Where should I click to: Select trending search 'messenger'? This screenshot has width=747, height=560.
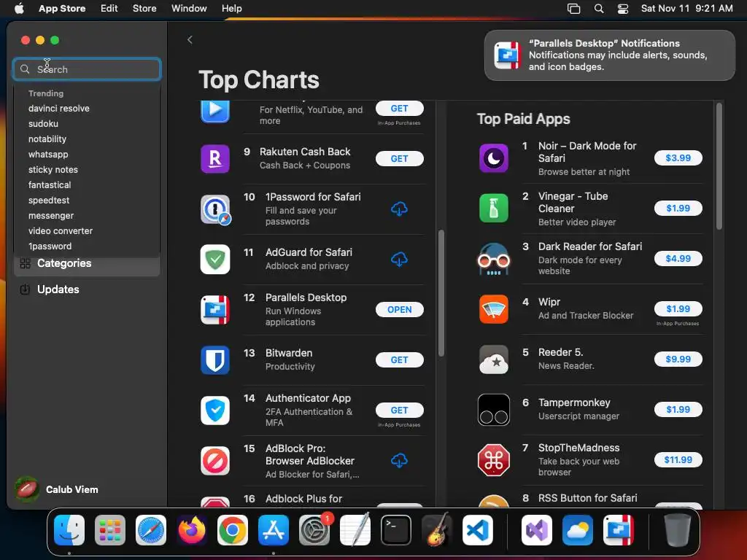51,216
